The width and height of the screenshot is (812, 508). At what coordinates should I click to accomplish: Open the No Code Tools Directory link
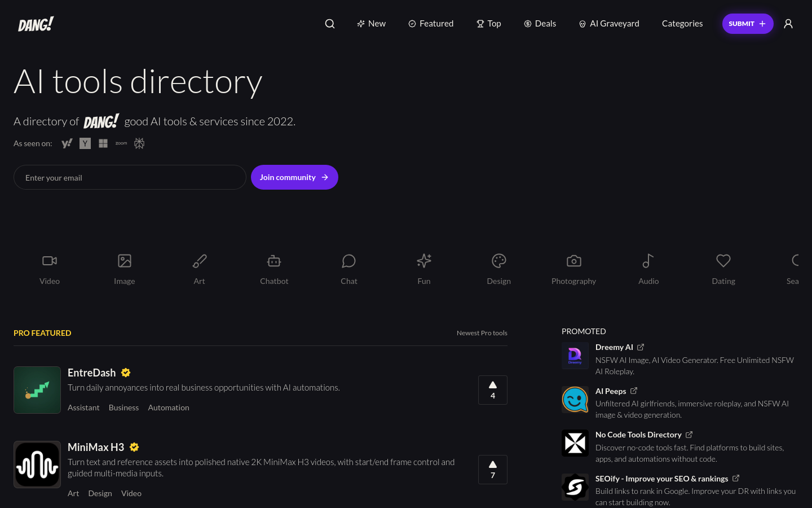tap(638, 435)
